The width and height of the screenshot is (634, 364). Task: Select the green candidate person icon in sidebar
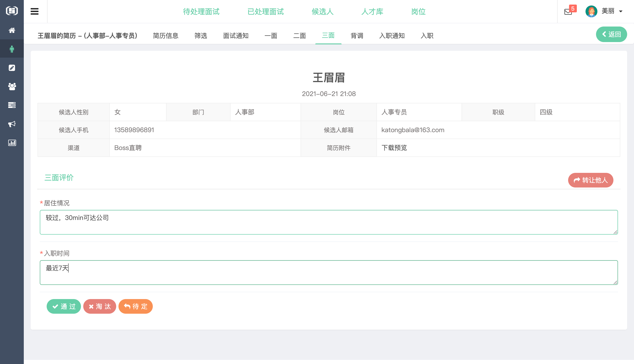(x=12, y=48)
